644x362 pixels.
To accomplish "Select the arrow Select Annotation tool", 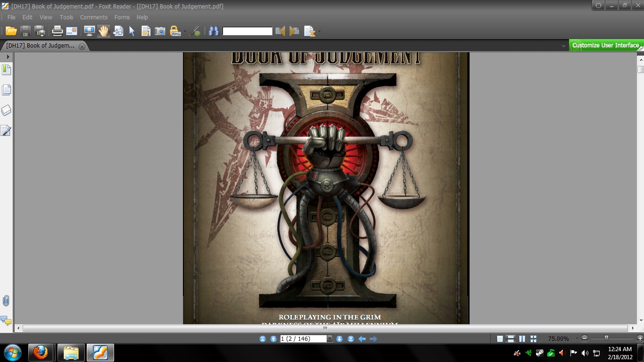I will pos(132,31).
